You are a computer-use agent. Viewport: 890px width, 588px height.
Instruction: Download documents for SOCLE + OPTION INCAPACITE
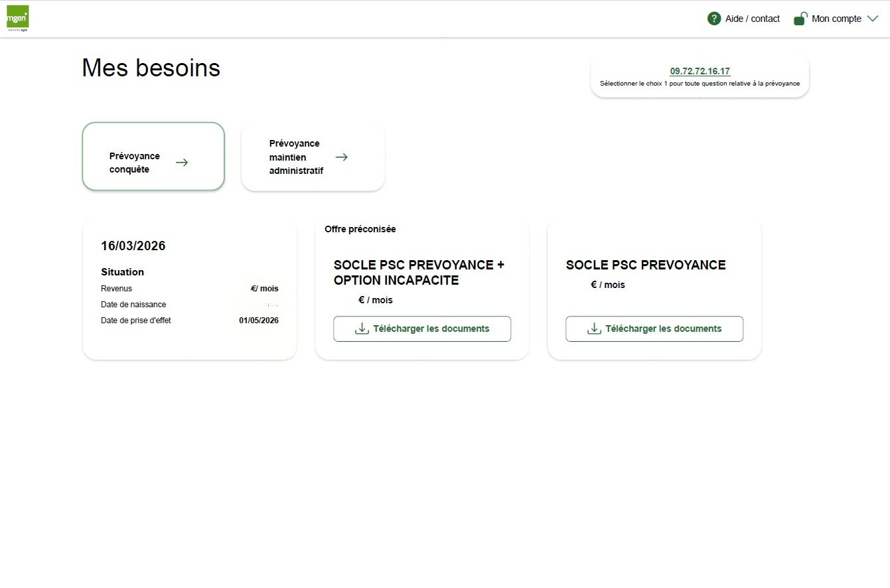pos(431,329)
